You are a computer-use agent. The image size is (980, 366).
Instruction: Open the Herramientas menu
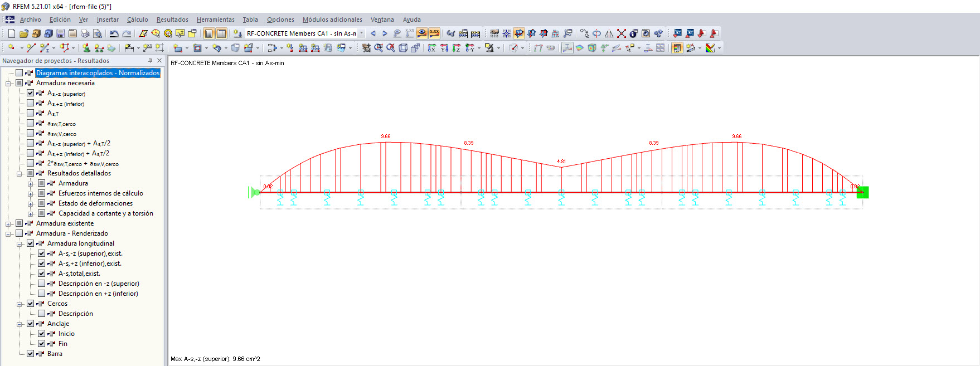(215, 19)
